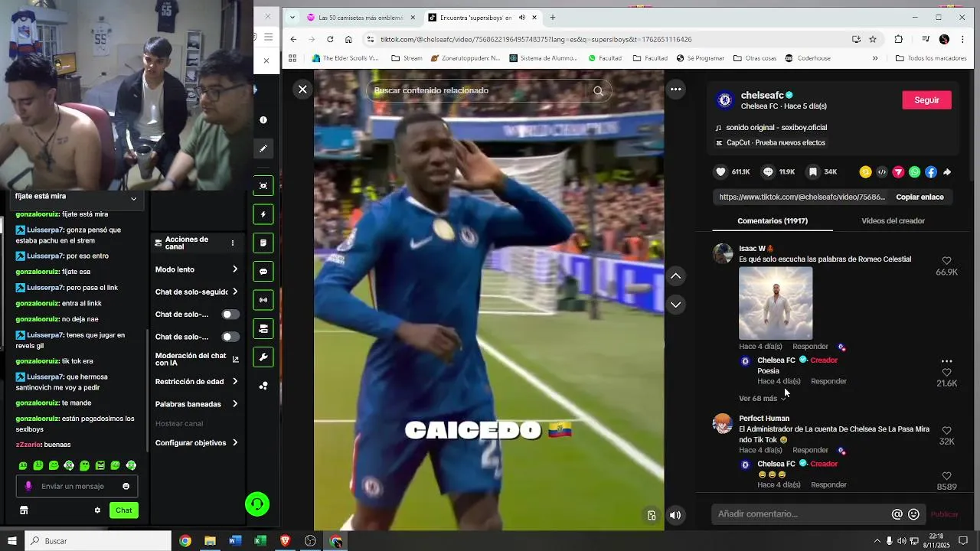Mute the video with the speaker icon

(x=675, y=515)
